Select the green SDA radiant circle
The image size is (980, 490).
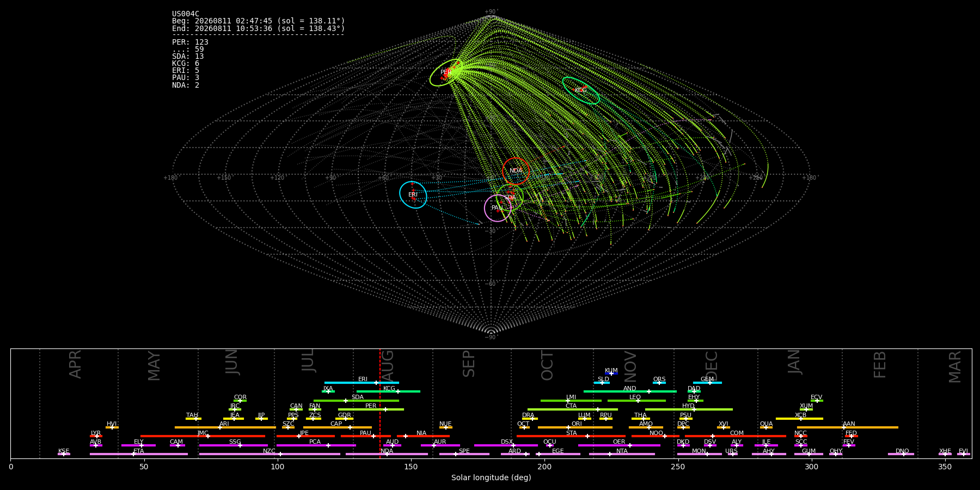point(510,198)
